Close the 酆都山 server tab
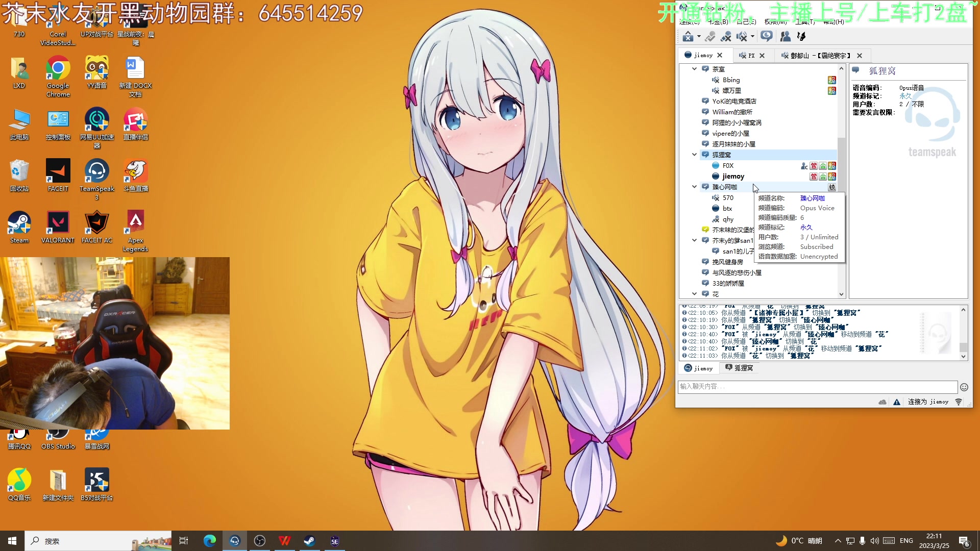The image size is (980, 551). [860, 56]
